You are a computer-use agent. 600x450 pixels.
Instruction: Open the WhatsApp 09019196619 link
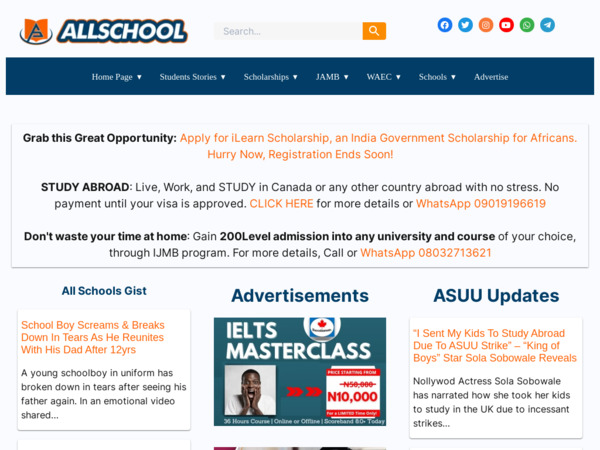tap(481, 204)
